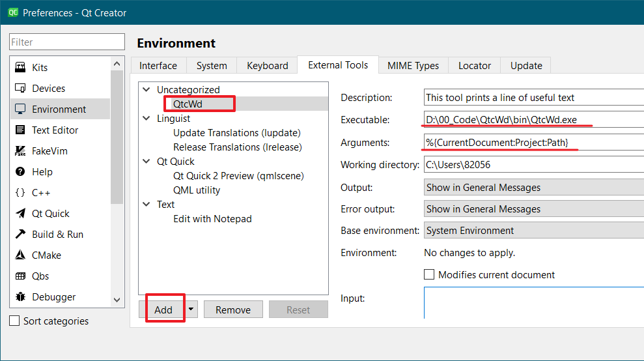Open the Help question mark icon
The height and width of the screenshot is (361, 644).
(x=20, y=171)
